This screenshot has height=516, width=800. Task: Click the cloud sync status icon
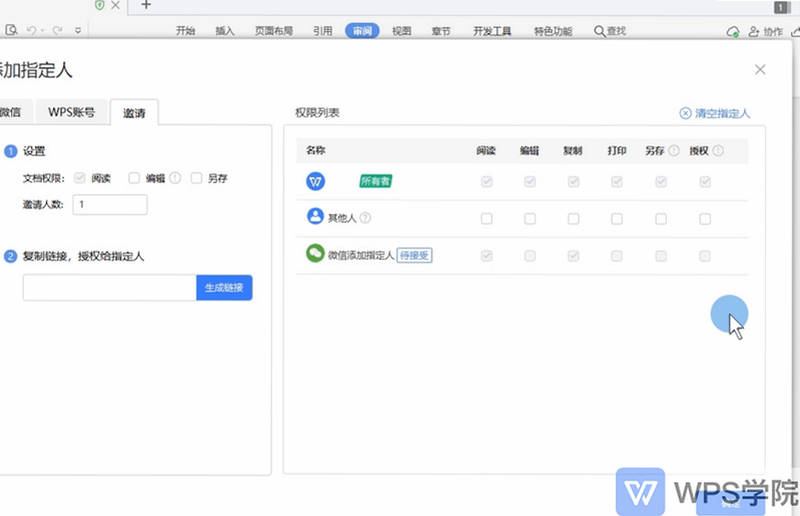pos(733,32)
